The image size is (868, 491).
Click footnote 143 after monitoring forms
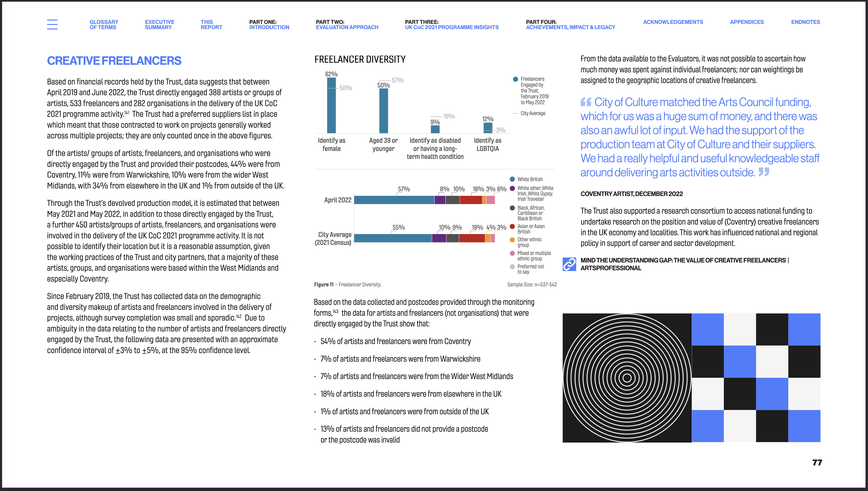[x=336, y=311]
